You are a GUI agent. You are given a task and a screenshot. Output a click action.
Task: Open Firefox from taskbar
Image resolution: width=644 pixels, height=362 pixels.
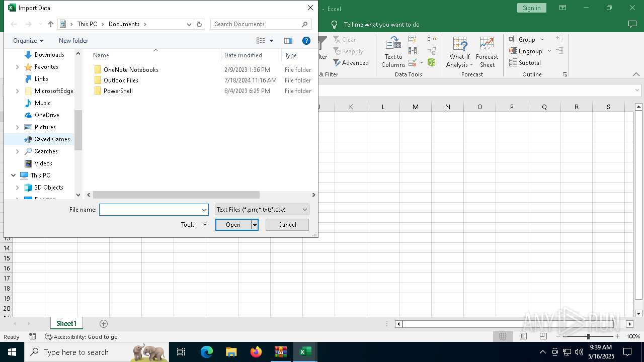256,352
